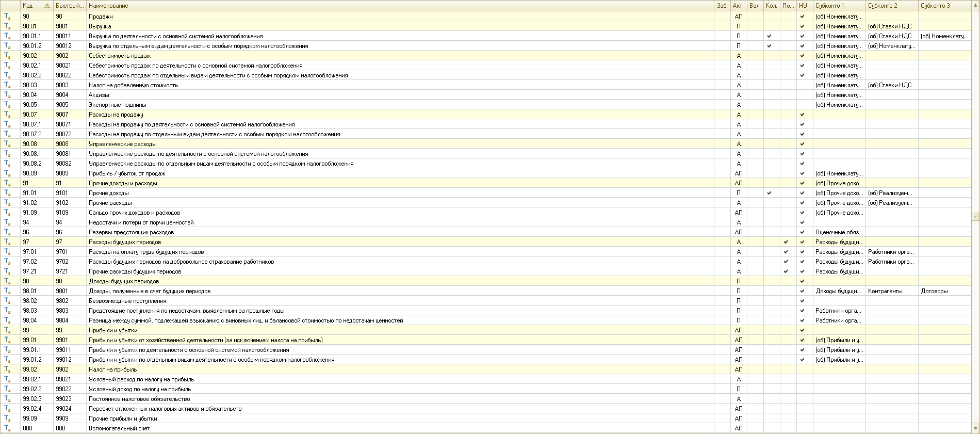Click the scroll down arrow of the vertical scrollbar
Viewport: 980px width, 434px height.
coord(975,428)
